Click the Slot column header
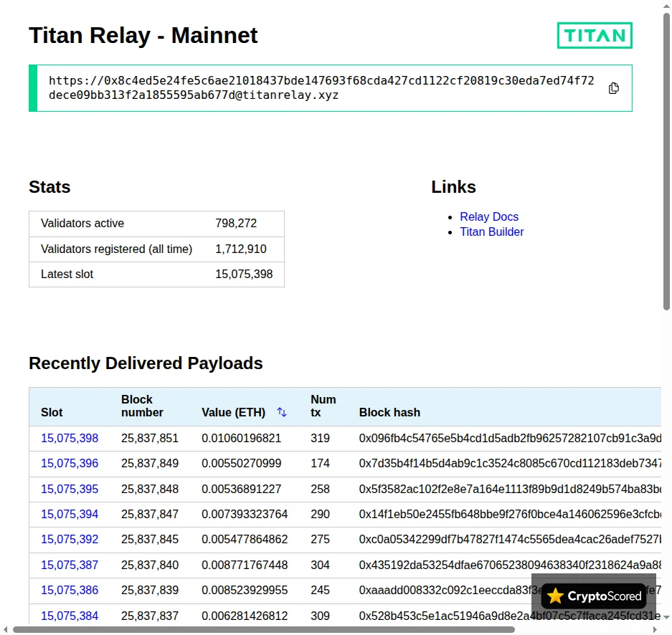This screenshot has width=672, height=635. pyautogui.click(x=52, y=412)
